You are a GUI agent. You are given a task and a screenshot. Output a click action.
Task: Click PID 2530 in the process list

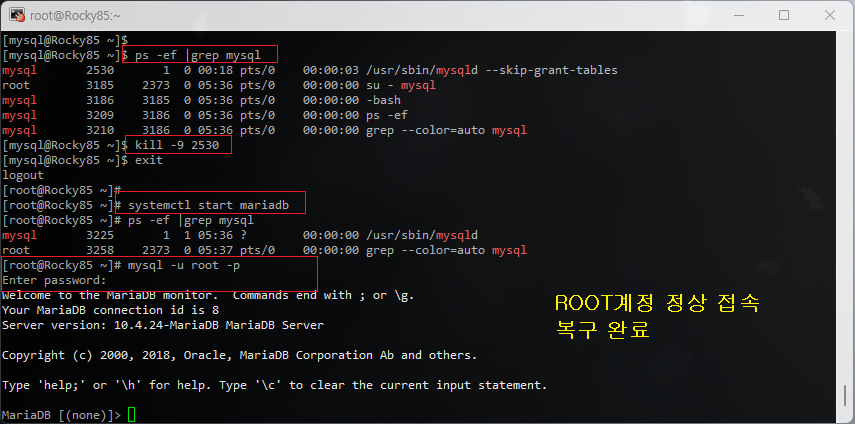click(x=100, y=70)
